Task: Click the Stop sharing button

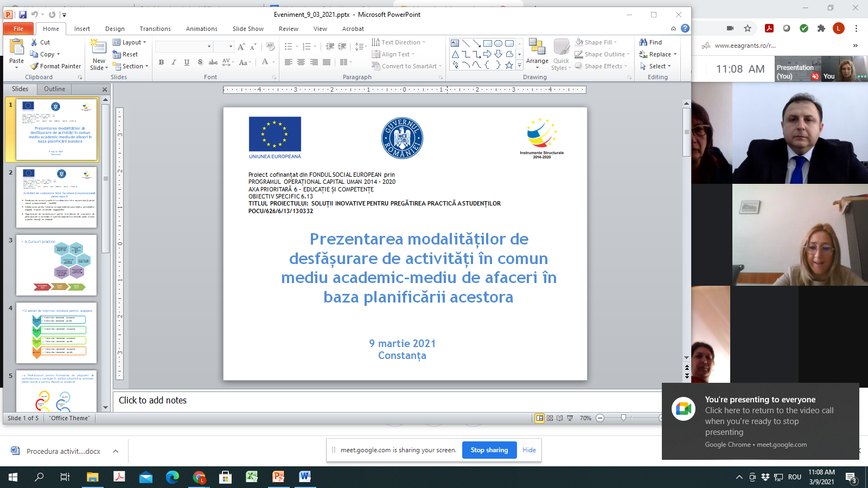Action: tap(489, 450)
